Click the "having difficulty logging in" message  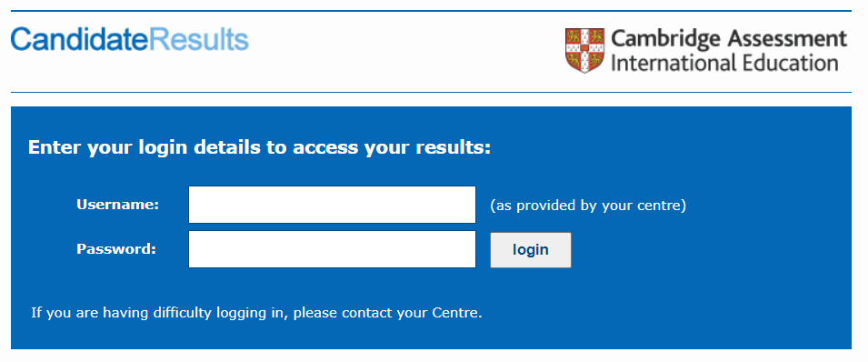click(x=257, y=313)
